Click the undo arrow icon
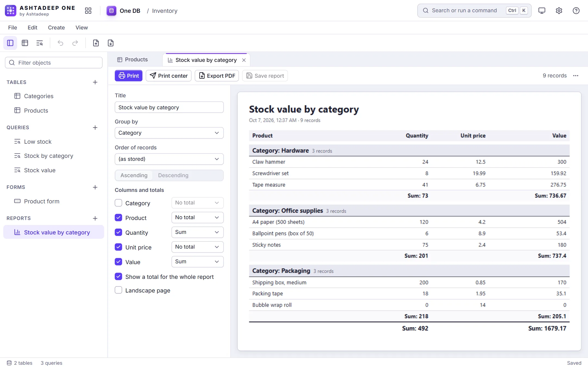 [60, 43]
